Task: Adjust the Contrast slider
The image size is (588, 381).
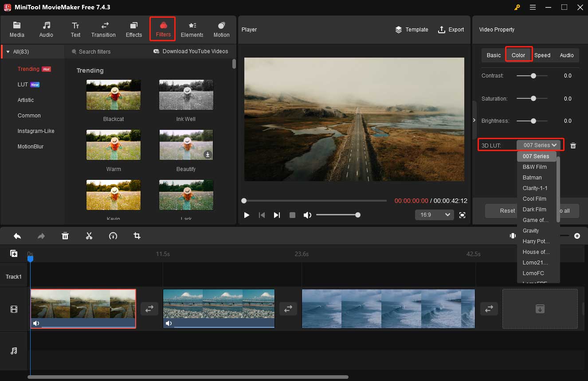Action: click(x=532, y=76)
